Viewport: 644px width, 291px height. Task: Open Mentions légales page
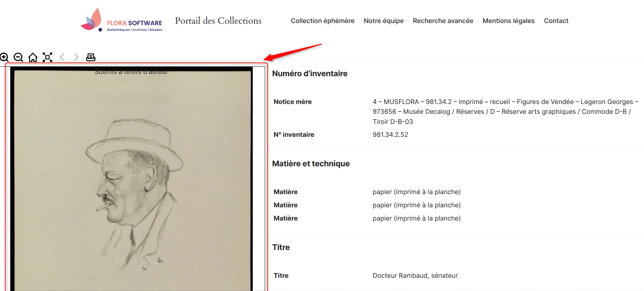click(x=508, y=21)
